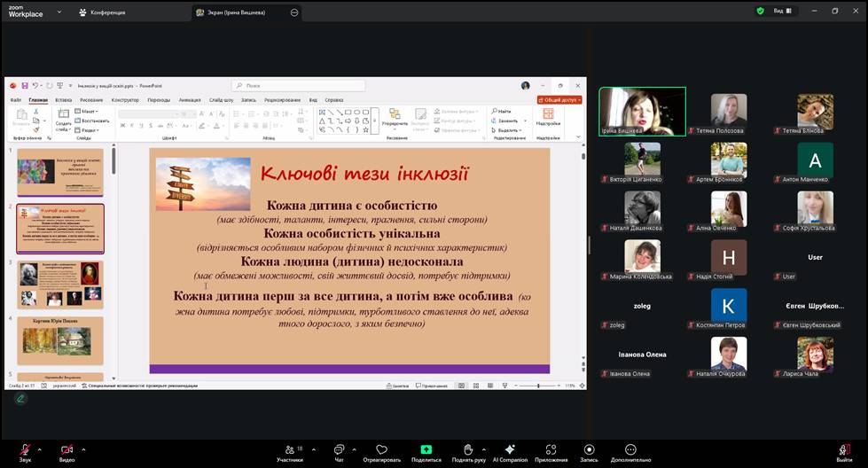Unmute microphone with the Звук button
The height and width of the screenshot is (468, 868).
point(25,450)
